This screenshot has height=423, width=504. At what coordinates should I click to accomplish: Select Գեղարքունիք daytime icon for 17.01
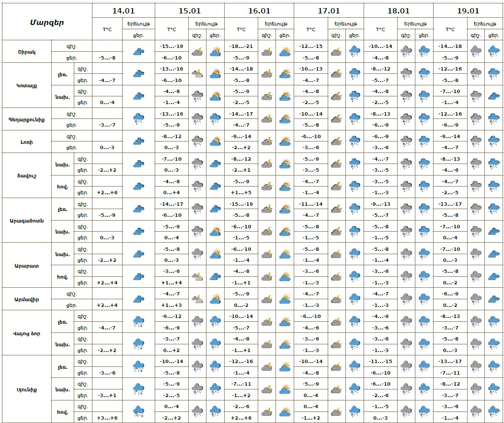[354, 119]
